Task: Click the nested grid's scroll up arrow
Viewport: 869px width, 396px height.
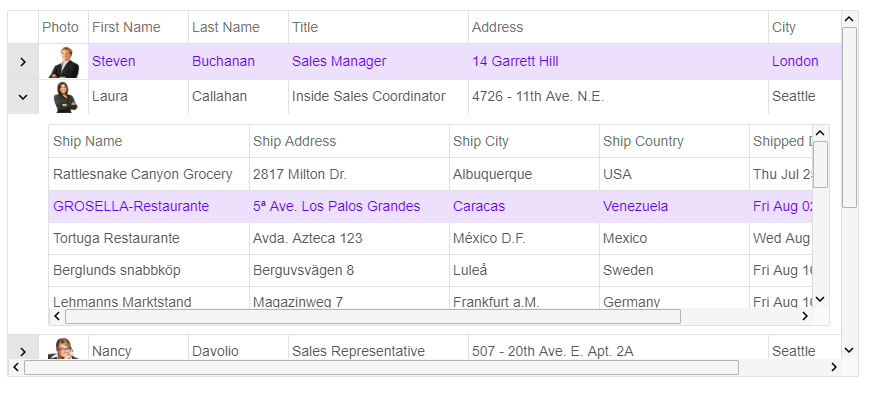Action: pyautogui.click(x=820, y=133)
